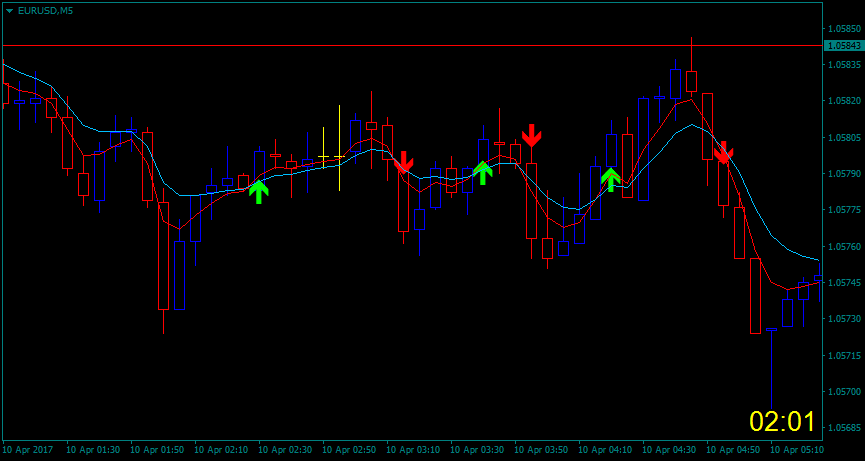
Task: Select the green buy arrow near 04:10
Action: [611, 180]
